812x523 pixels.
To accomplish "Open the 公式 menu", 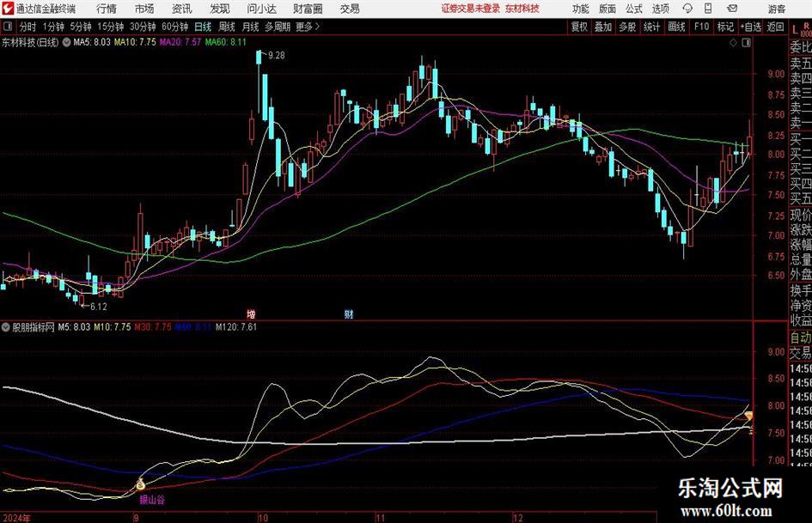I will click(634, 9).
